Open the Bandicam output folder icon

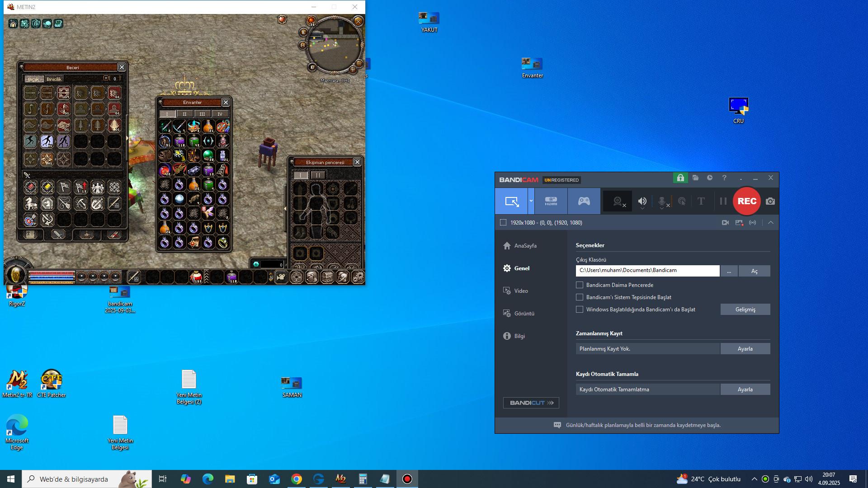[695, 178]
